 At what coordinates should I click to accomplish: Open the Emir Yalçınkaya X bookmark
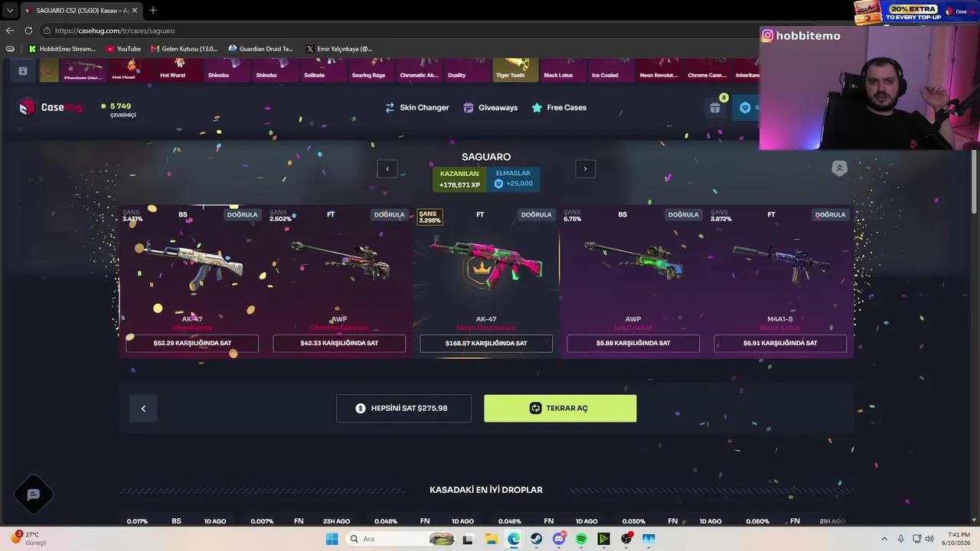[339, 49]
